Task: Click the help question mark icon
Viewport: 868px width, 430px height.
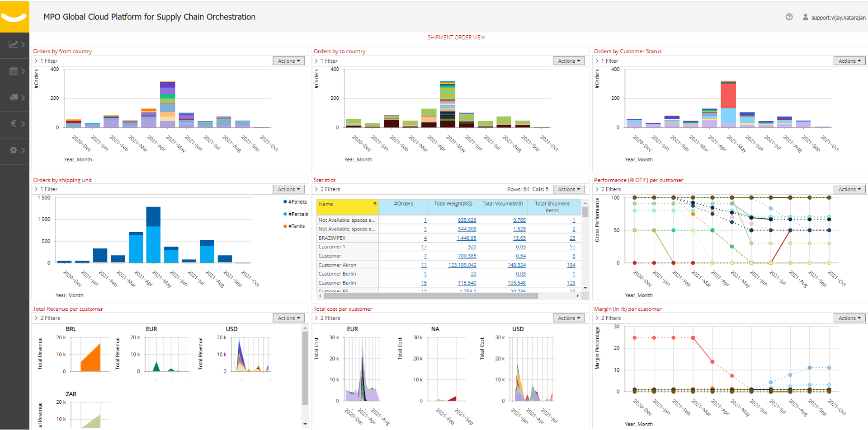Action: coord(789,17)
